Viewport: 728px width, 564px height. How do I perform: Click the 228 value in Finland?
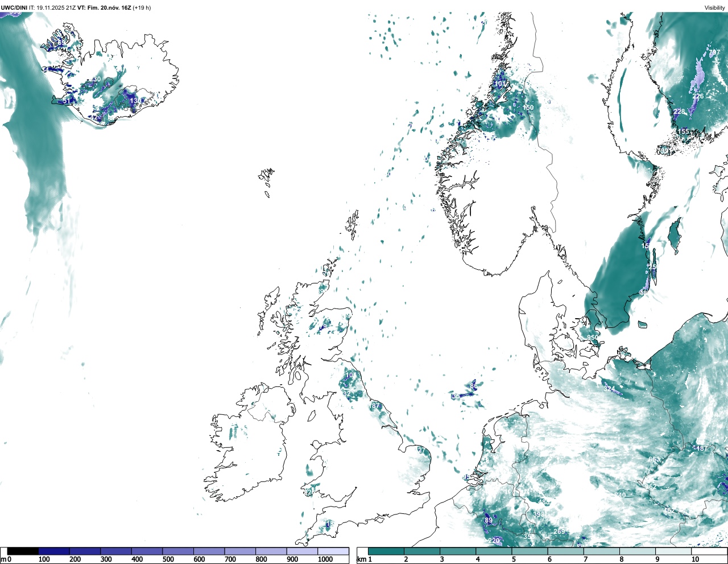tap(679, 112)
